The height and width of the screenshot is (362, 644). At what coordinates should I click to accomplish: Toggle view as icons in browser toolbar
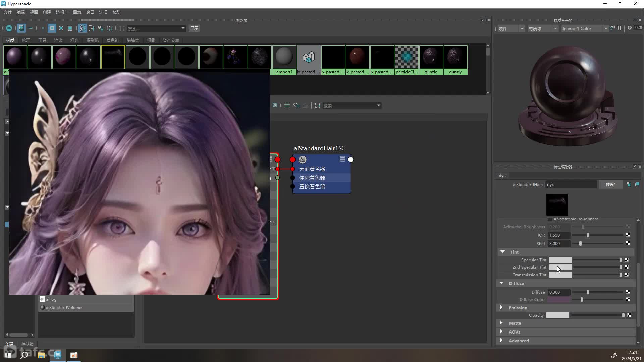click(21, 28)
